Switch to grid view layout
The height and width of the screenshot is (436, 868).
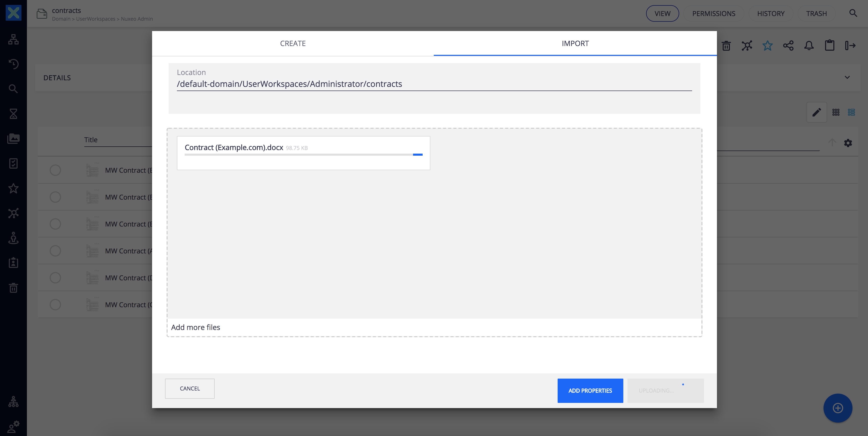tap(836, 112)
